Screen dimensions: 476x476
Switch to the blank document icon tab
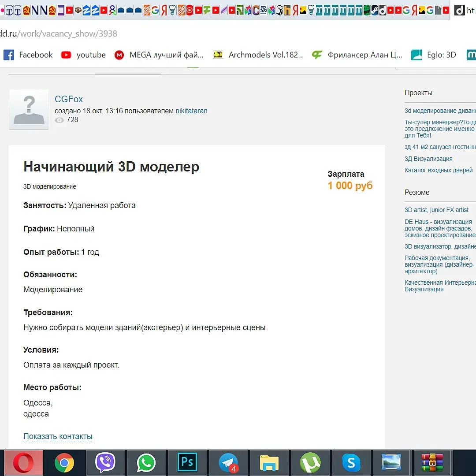tap(438, 11)
